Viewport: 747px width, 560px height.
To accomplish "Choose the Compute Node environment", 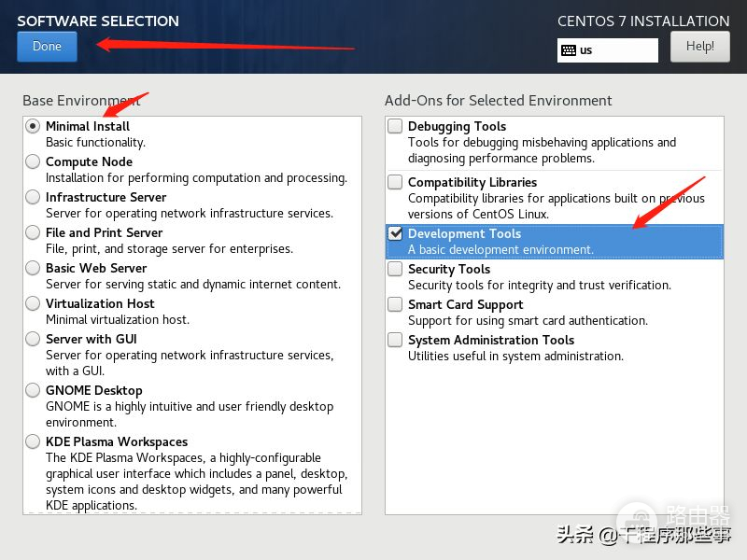I will (x=34, y=161).
